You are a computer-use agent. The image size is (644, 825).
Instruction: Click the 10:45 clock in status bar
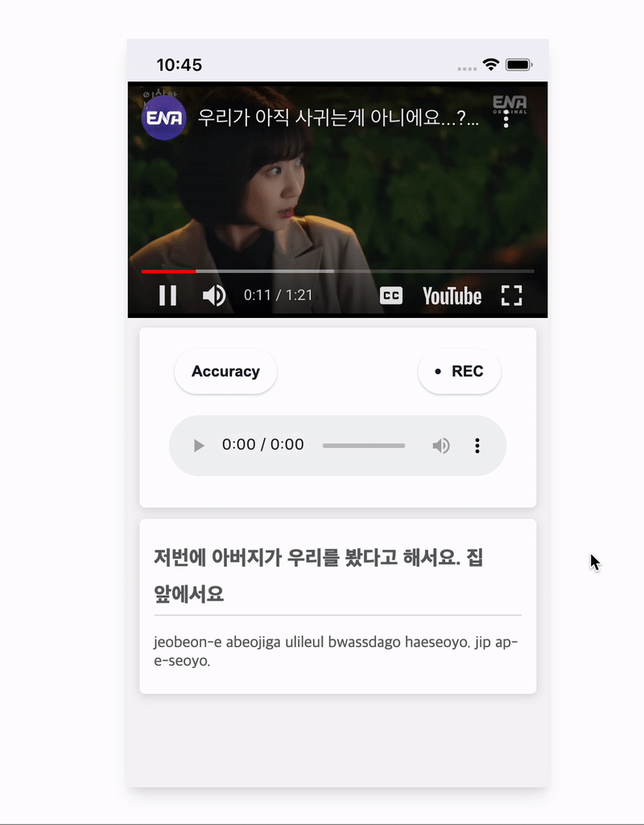179,64
